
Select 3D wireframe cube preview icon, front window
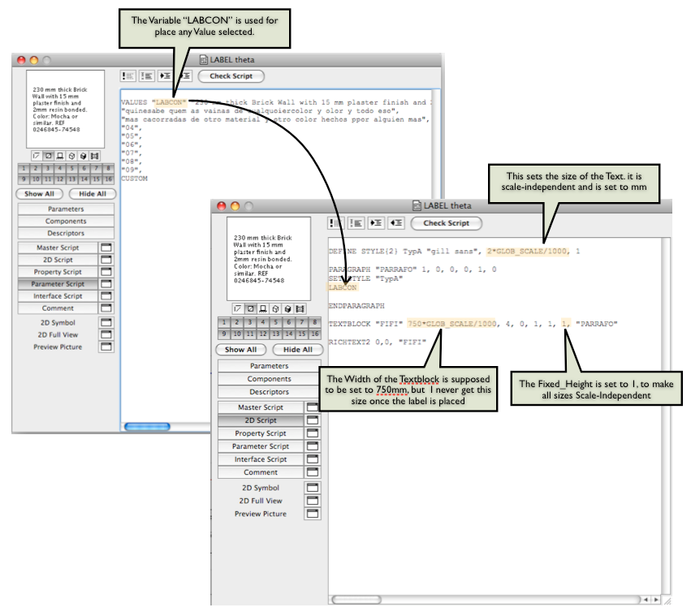pos(275,309)
